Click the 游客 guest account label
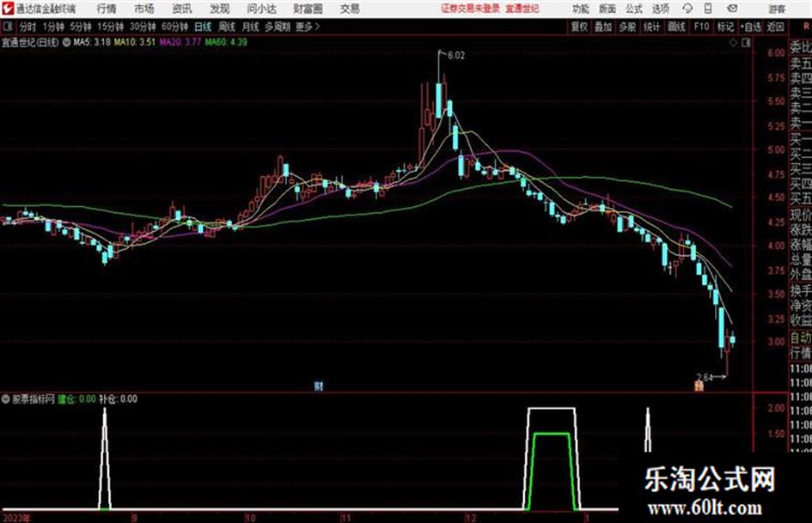The image size is (812, 523). coord(776,9)
